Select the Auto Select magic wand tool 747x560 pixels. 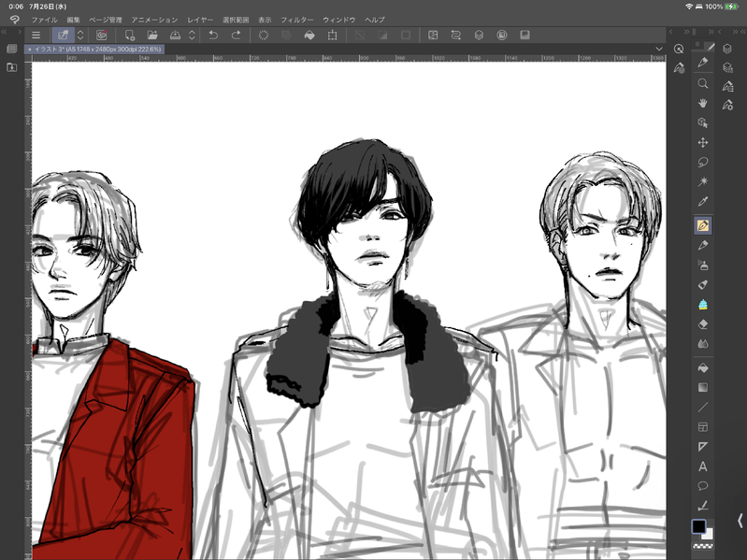coord(703,181)
